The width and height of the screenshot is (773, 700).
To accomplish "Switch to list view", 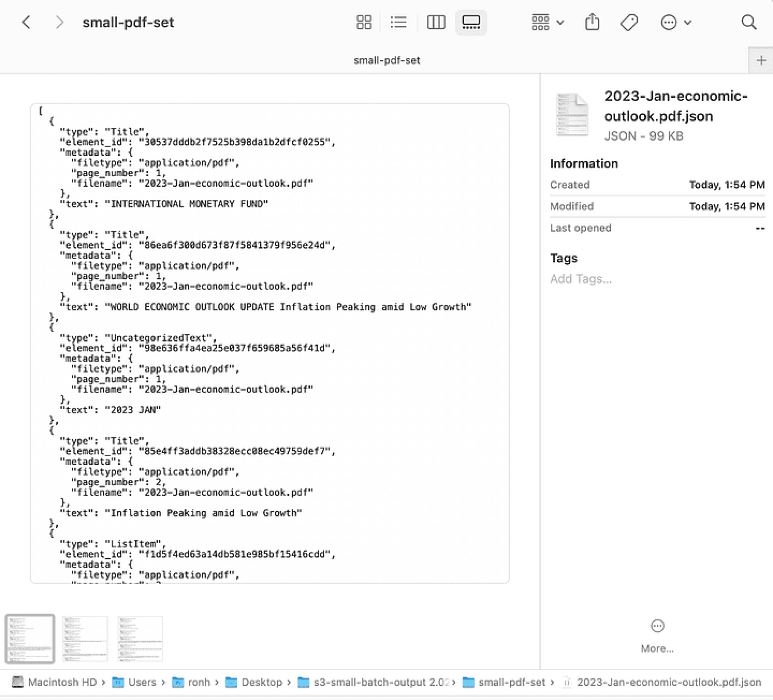I will click(x=398, y=22).
